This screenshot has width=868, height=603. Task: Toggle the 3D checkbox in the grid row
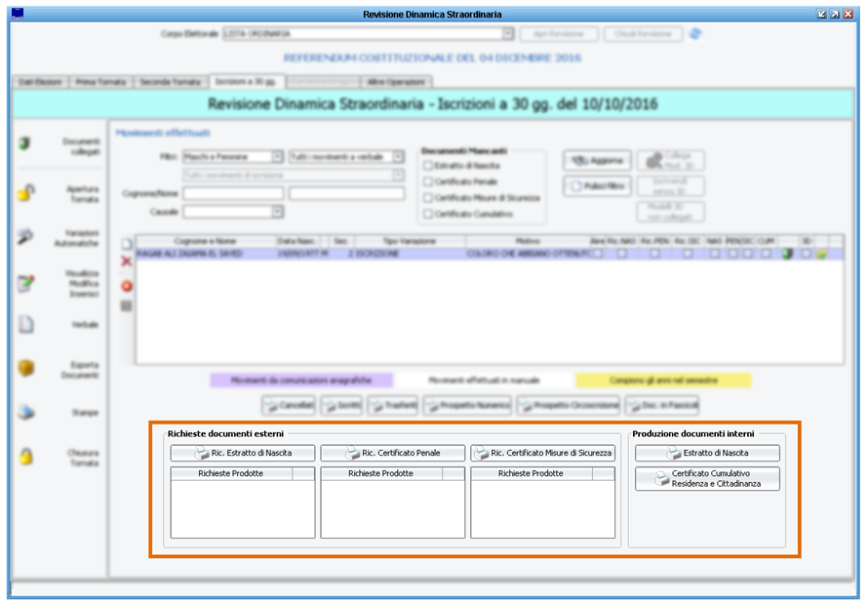806,254
